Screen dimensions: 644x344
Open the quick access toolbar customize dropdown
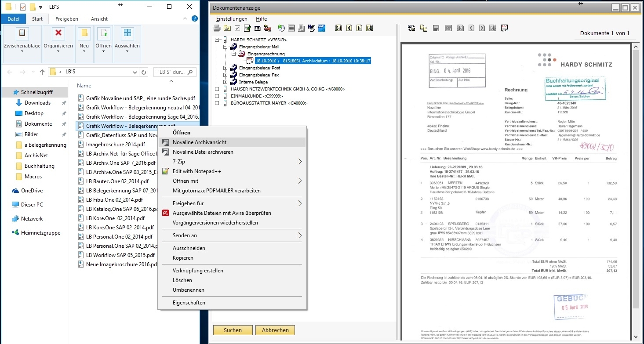pyautogui.click(x=41, y=7)
